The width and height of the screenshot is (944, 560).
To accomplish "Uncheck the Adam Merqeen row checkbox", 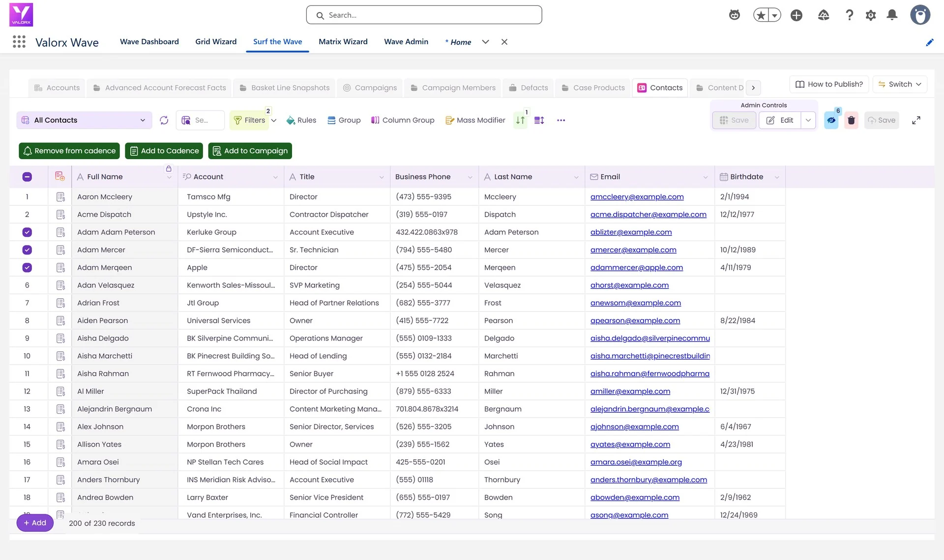I will 27,268.
